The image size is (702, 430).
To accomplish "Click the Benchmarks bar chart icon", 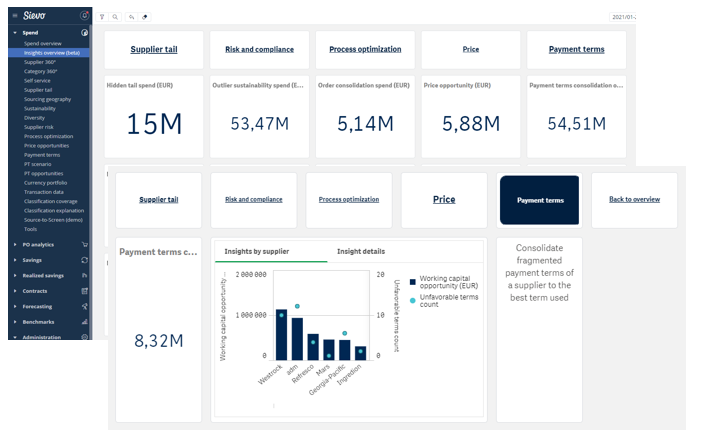I will [85, 321].
